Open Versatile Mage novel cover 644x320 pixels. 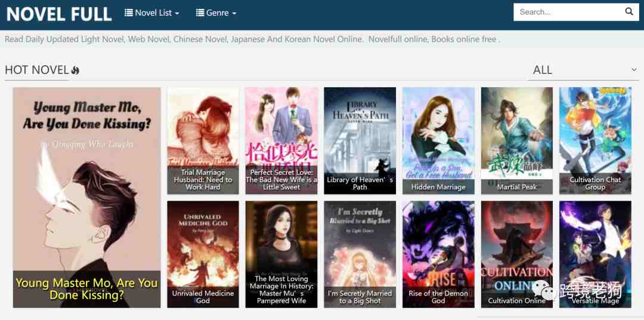tap(595, 254)
